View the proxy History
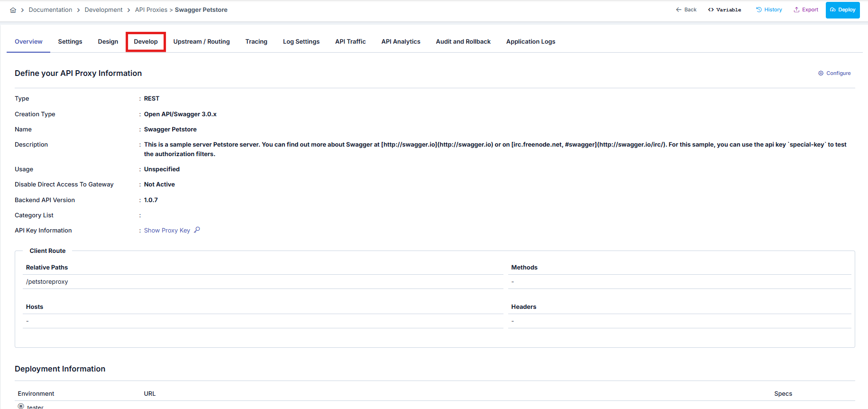 click(769, 10)
